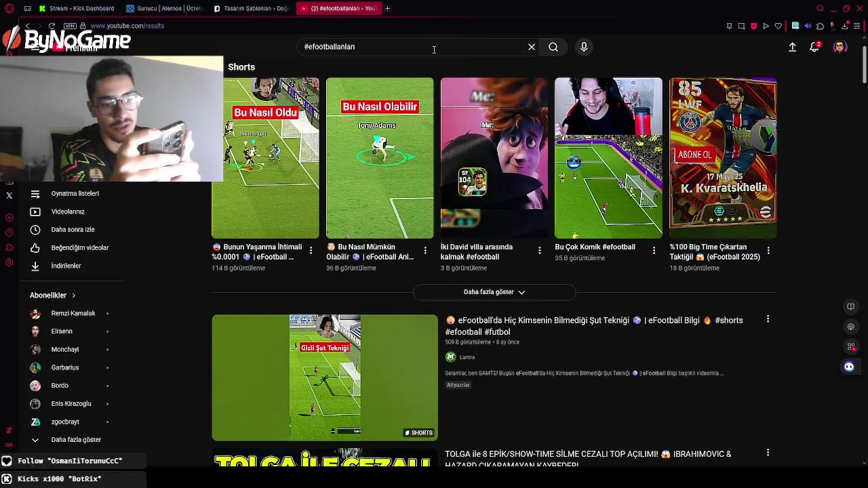Open YouTube upload/create icon

[792, 47]
